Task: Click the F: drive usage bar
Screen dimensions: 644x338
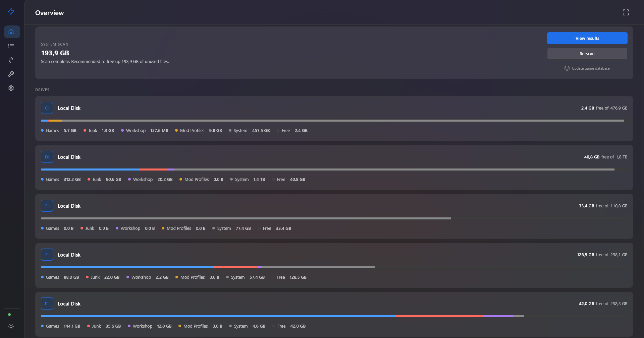Action: 334,267
